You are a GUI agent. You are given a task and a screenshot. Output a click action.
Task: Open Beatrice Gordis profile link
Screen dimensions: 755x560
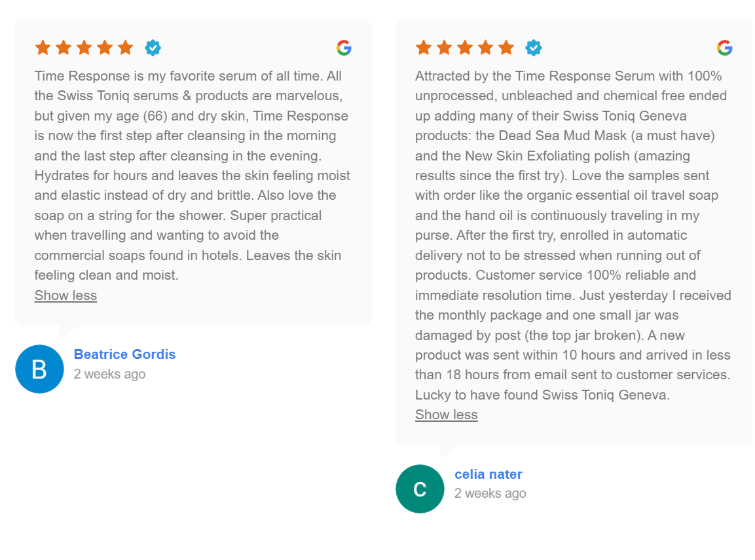(x=124, y=354)
